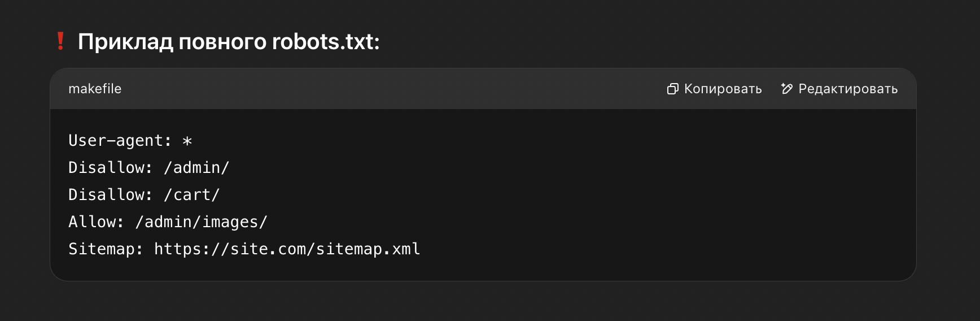Click the User-agent line in code
The height and width of the screenshot is (321, 980).
130,141
